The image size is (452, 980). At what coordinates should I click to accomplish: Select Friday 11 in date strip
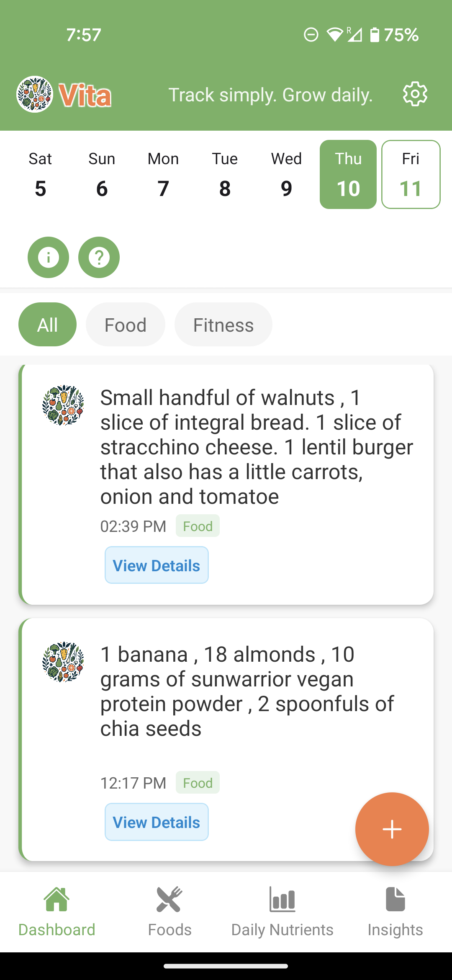(x=411, y=174)
